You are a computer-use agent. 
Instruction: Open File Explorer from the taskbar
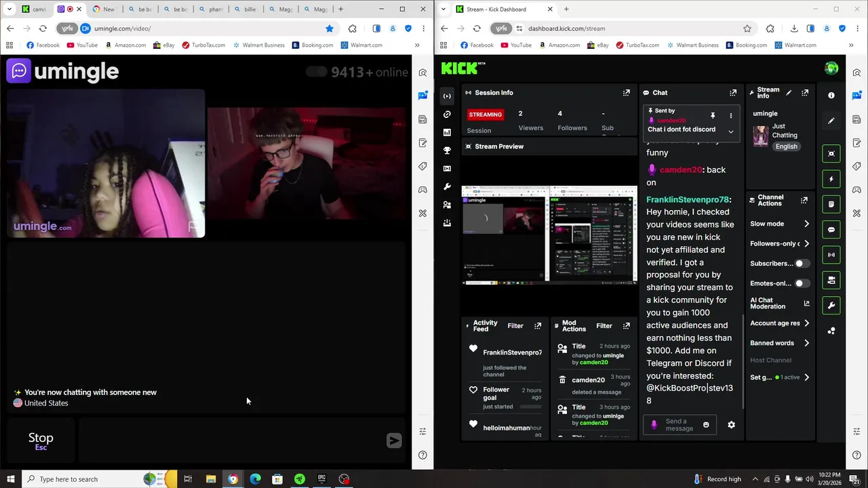pos(210,479)
